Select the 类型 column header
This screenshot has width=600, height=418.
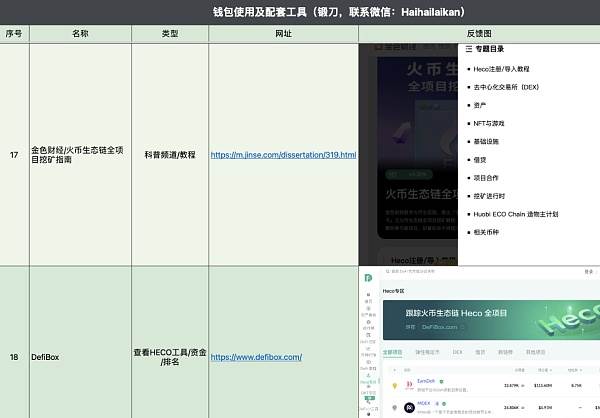coord(170,34)
